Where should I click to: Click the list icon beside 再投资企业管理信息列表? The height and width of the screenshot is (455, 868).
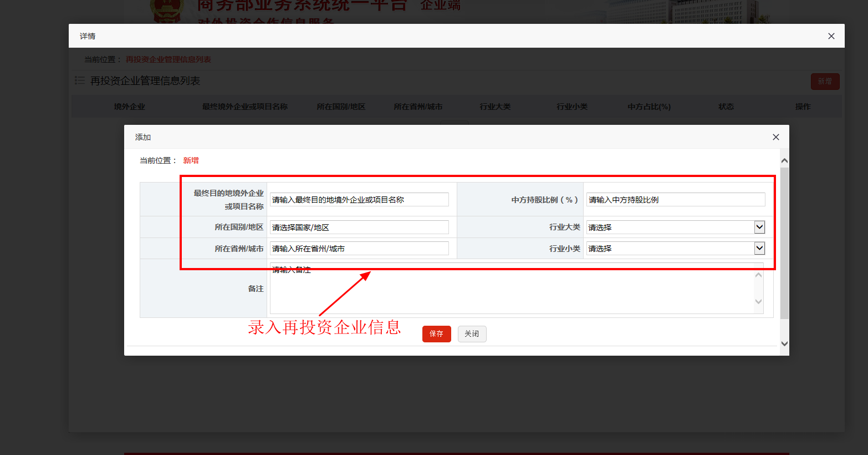coord(80,81)
